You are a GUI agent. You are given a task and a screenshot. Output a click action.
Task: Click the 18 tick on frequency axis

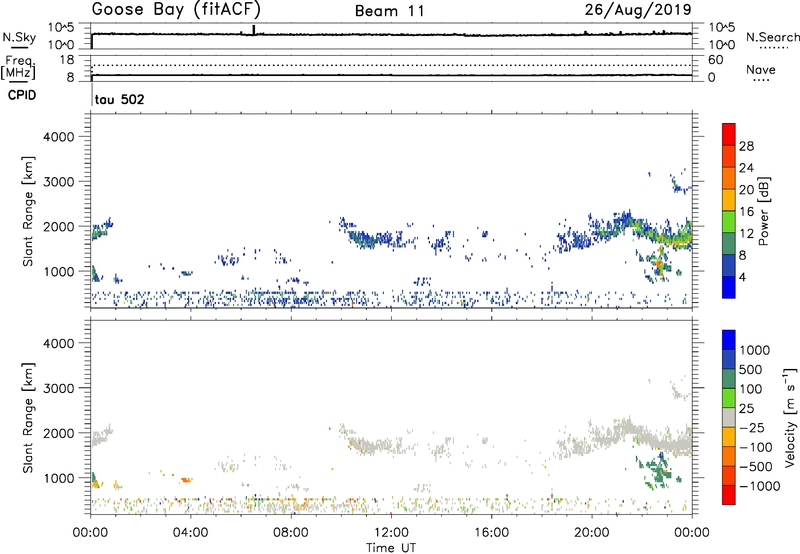click(x=66, y=60)
